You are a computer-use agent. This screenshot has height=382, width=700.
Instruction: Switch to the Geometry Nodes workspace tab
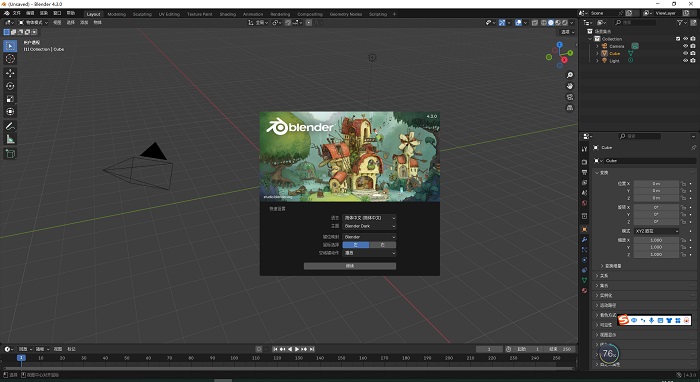coord(346,14)
